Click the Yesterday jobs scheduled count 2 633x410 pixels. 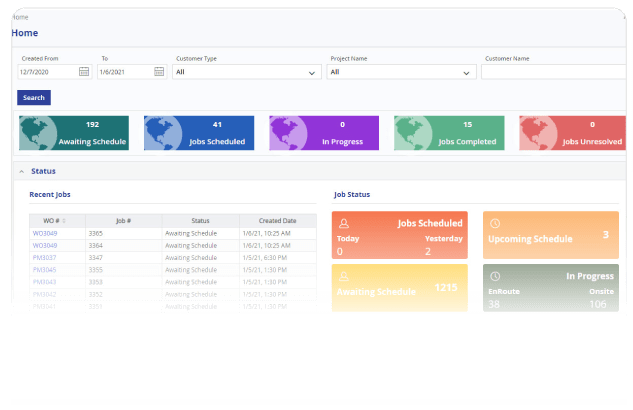click(x=428, y=252)
